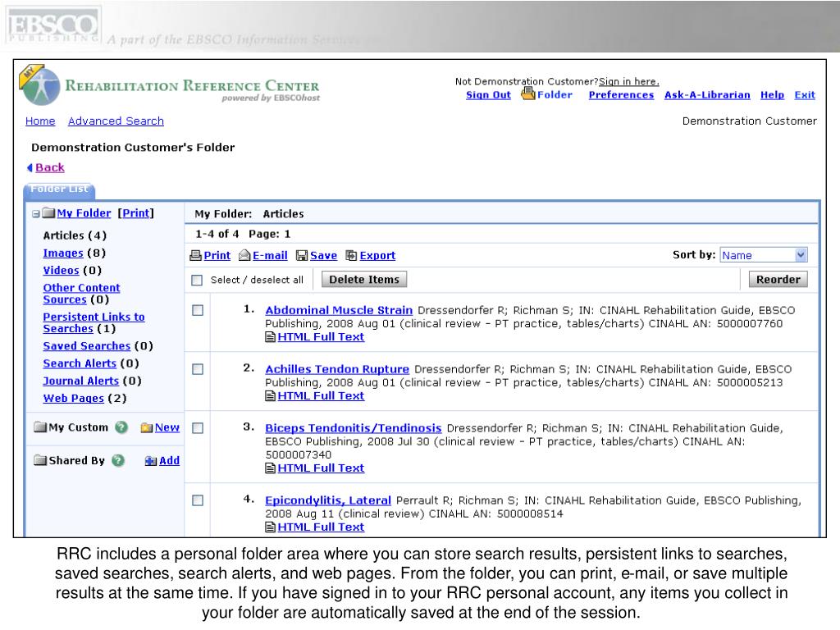Click the My Custom folder icon
840x630 pixels.
point(40,427)
